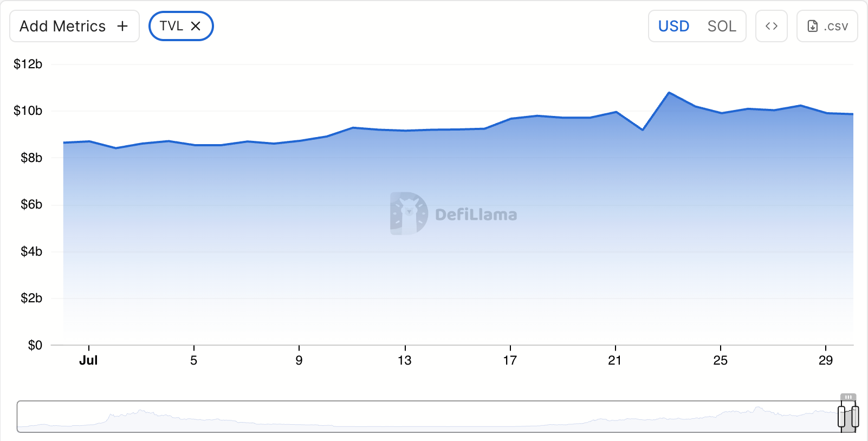
Task: Click the 25 date label on the x-axis
Action: 720,360
